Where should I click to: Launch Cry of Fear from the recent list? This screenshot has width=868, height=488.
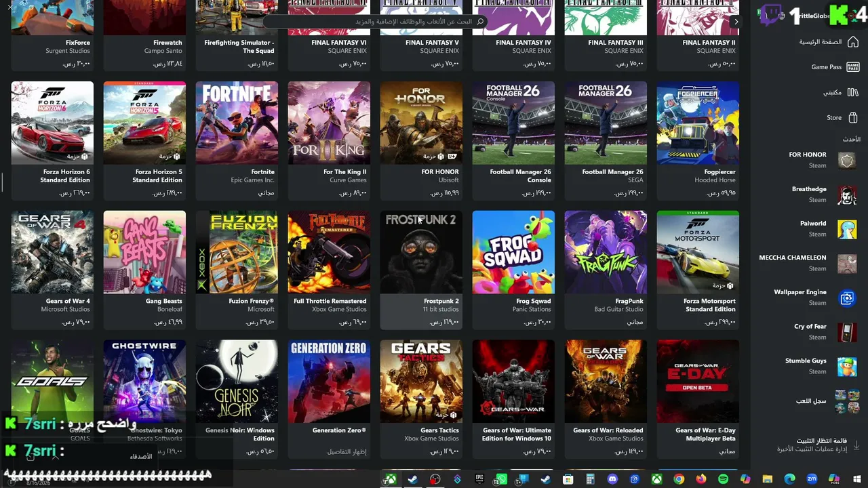pyautogui.click(x=824, y=331)
